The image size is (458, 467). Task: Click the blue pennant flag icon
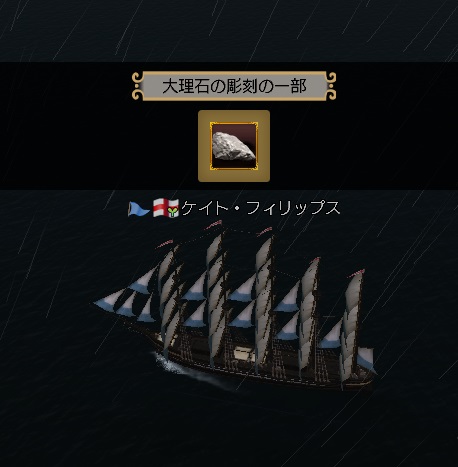click(138, 209)
